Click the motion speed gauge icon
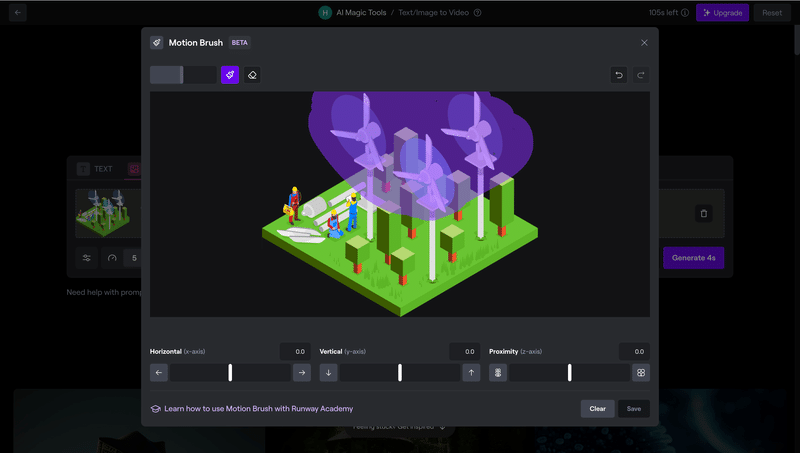Viewport: 800px width, 453px height. click(x=112, y=258)
